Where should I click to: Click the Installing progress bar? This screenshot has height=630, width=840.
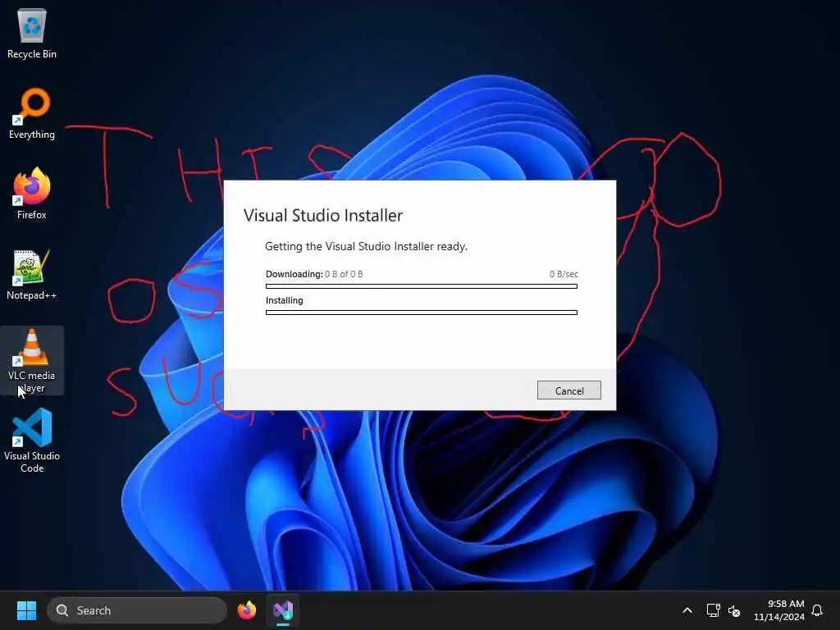(x=422, y=313)
